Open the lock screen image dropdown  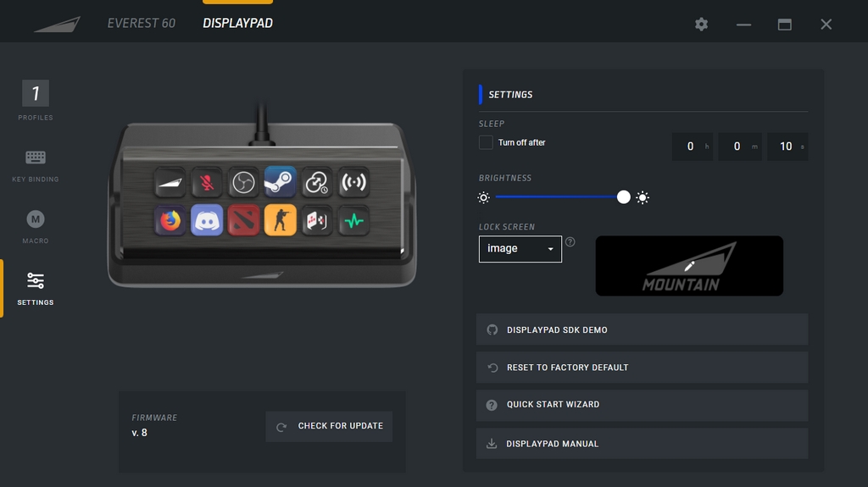520,249
